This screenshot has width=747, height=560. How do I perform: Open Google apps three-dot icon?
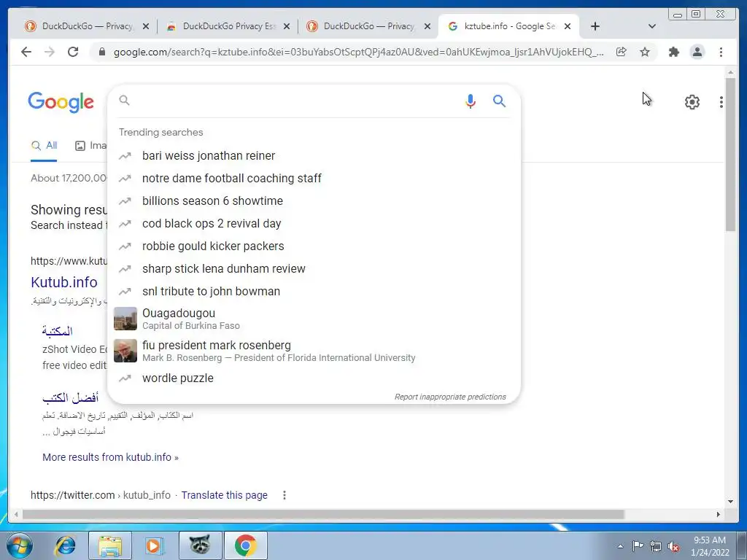click(721, 102)
